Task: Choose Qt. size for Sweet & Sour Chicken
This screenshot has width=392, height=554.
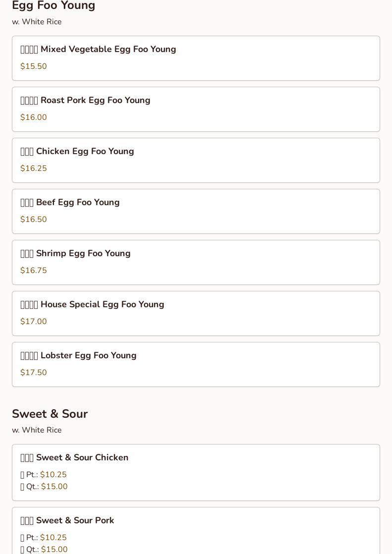Action: tap(44, 487)
